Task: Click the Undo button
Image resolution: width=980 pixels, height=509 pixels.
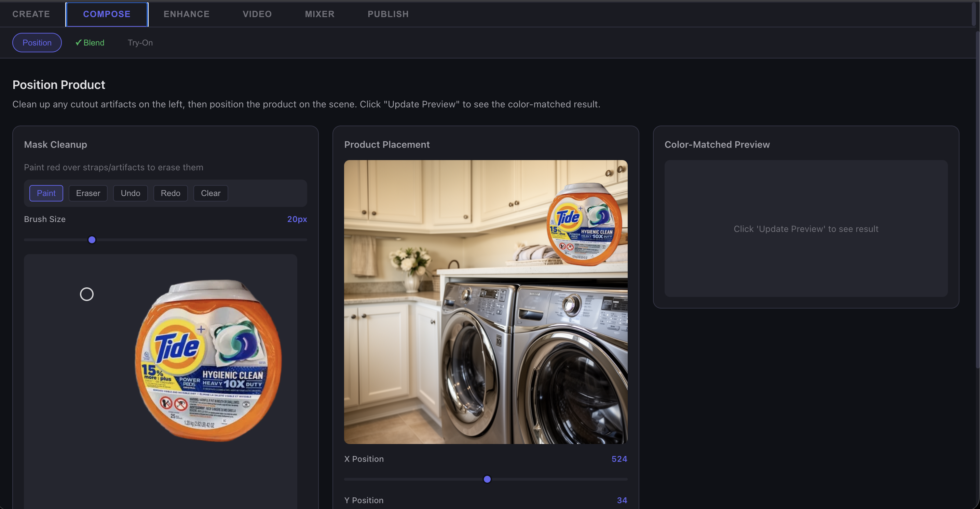Action: click(131, 193)
